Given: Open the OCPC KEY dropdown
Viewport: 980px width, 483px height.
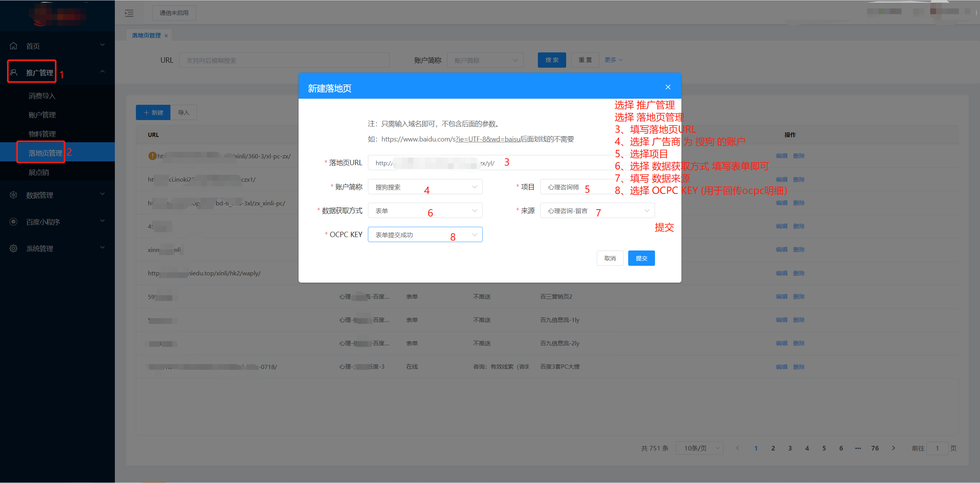Looking at the screenshot, I should (425, 234).
